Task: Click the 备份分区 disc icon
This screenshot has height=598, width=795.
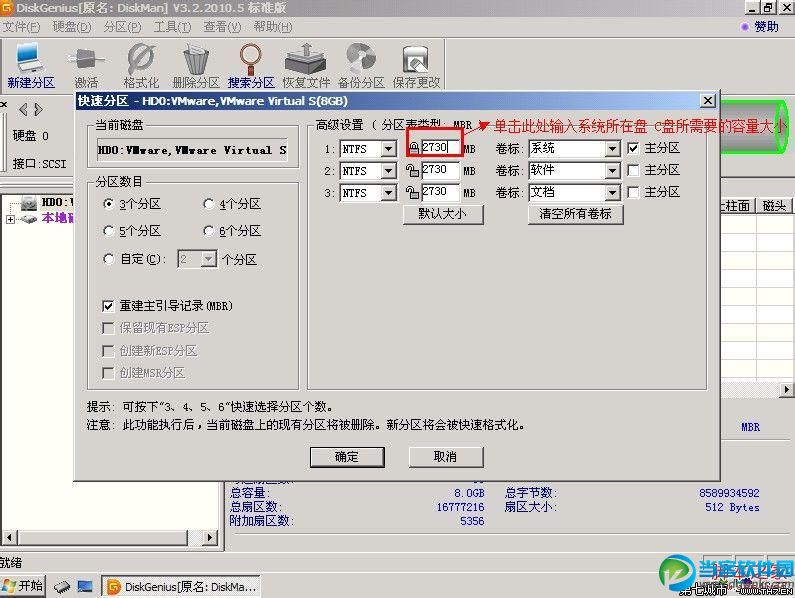Action: [360, 65]
